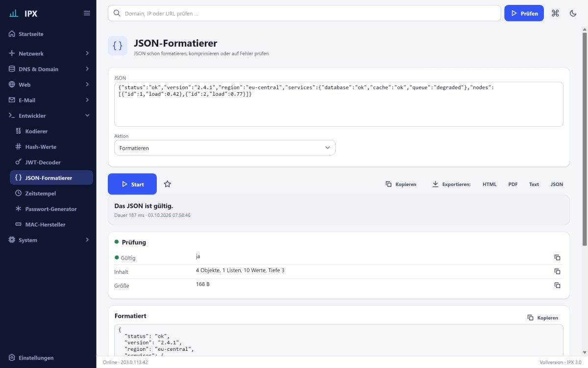Screen dimensions: 588x368
Task: Copy the whole result via Kopieren
Action: coord(401,184)
